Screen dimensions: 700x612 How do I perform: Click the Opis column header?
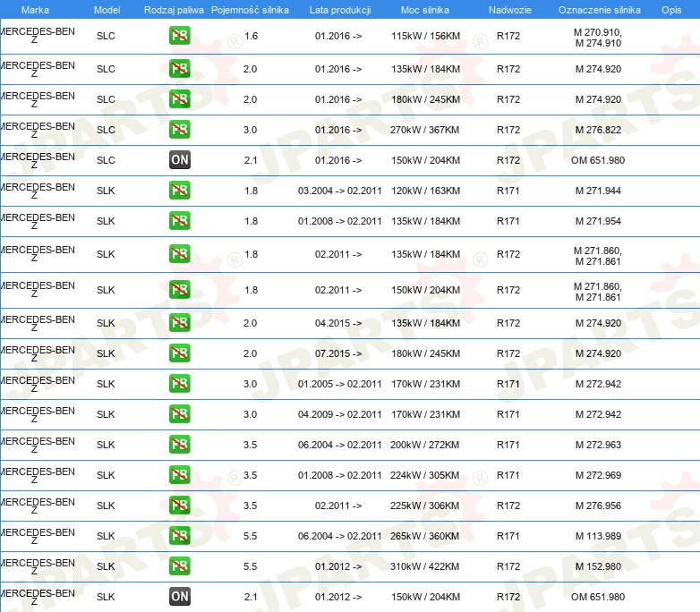(x=670, y=9)
